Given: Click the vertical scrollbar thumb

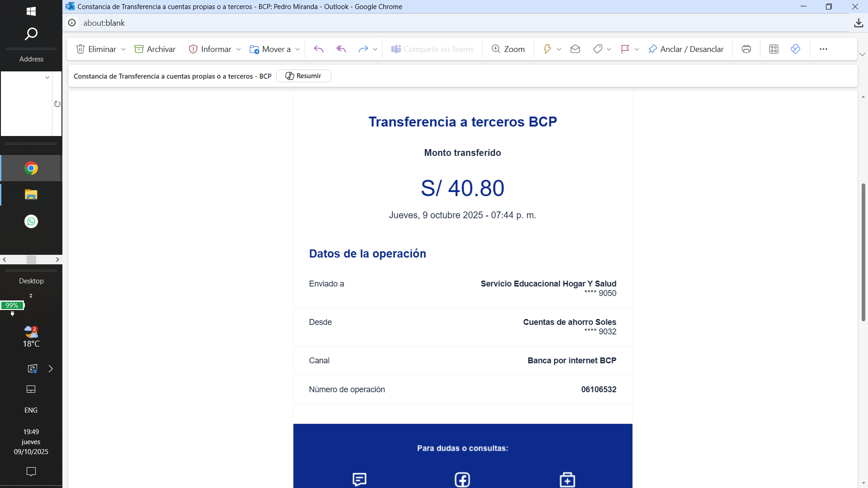Looking at the screenshot, I should coord(863,252).
